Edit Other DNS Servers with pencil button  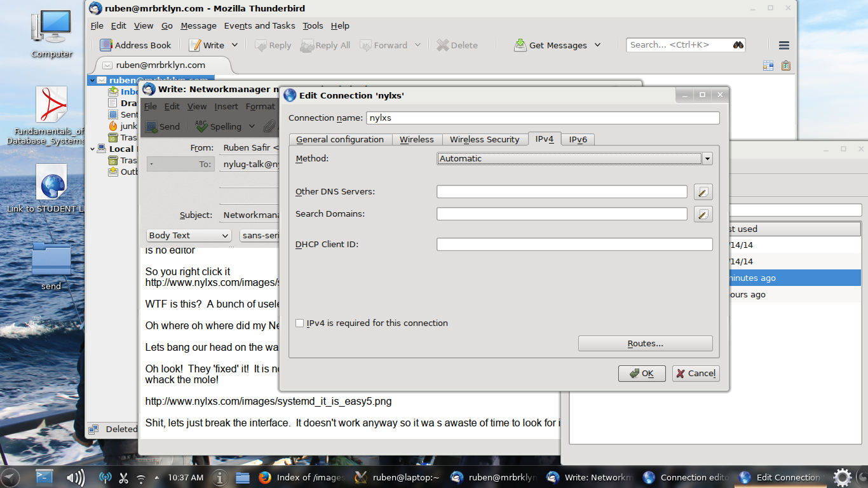[x=703, y=192]
